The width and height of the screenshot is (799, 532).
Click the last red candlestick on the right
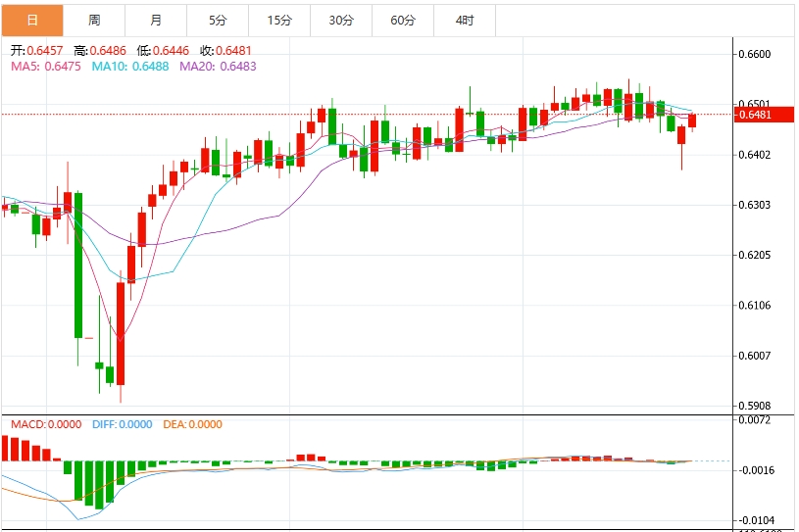click(x=692, y=121)
